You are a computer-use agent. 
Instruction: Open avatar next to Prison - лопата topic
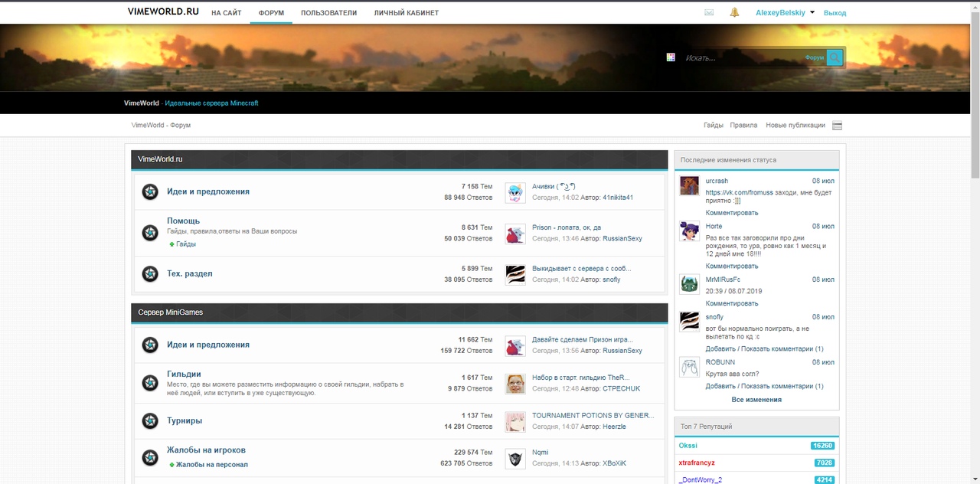515,234
